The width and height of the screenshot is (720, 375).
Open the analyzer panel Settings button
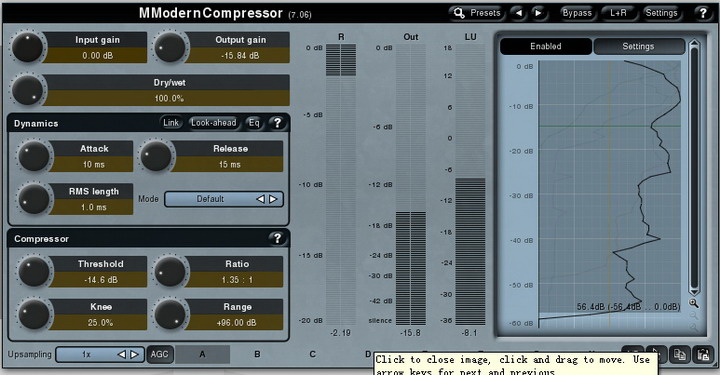coord(638,46)
